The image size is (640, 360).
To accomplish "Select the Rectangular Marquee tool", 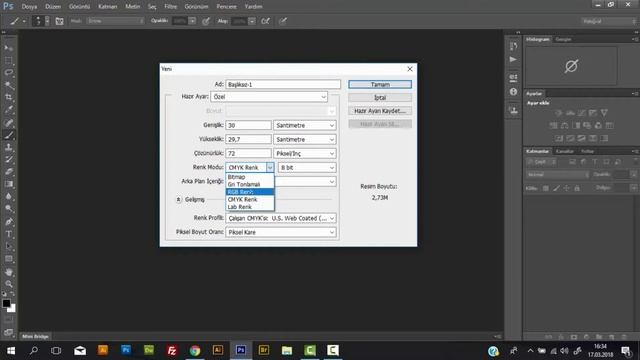I will click(9, 60).
